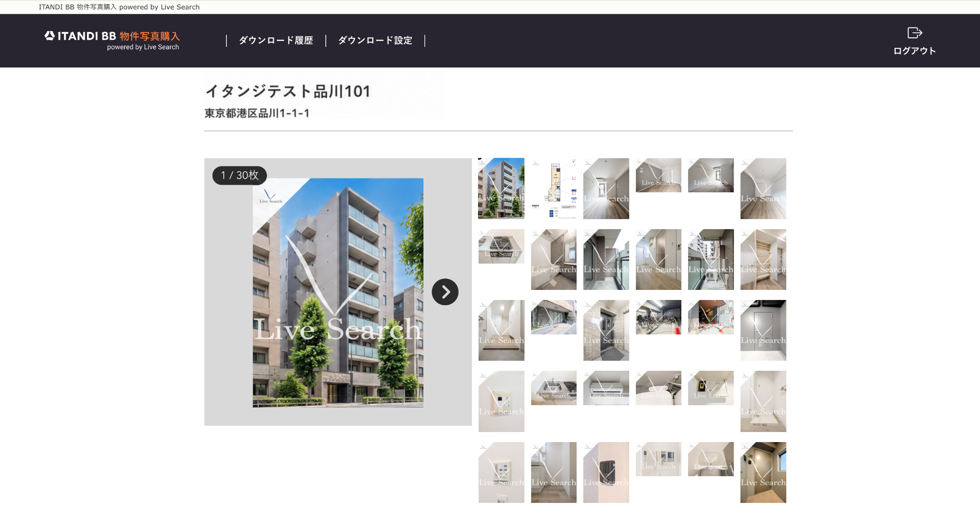980x532 pixels.
Task: Select the balcony with washer thumbnail
Action: 711,259
